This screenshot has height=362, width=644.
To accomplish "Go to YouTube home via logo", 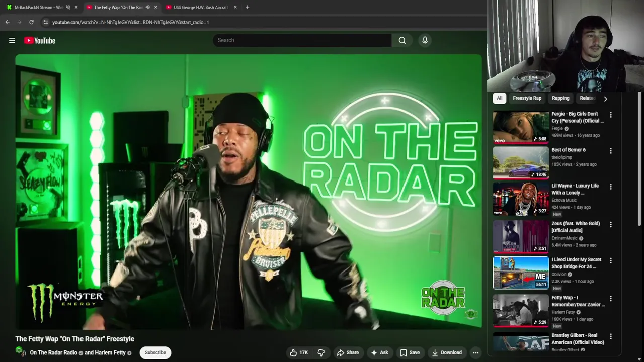I will point(40,40).
